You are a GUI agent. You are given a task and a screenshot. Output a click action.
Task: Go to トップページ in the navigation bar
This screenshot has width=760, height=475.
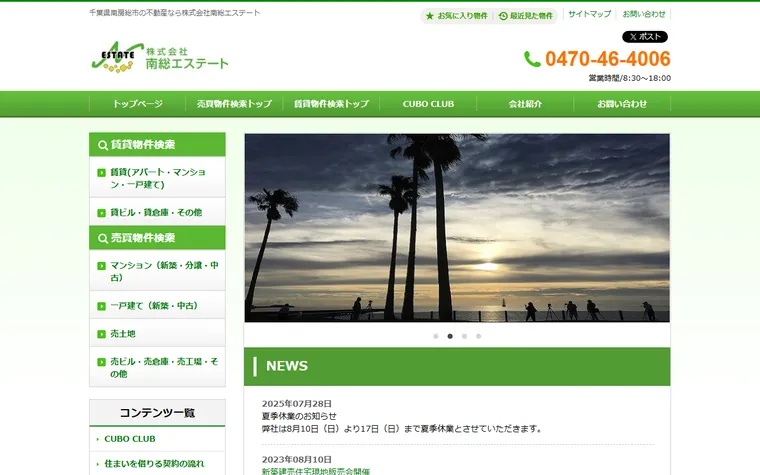tap(138, 104)
